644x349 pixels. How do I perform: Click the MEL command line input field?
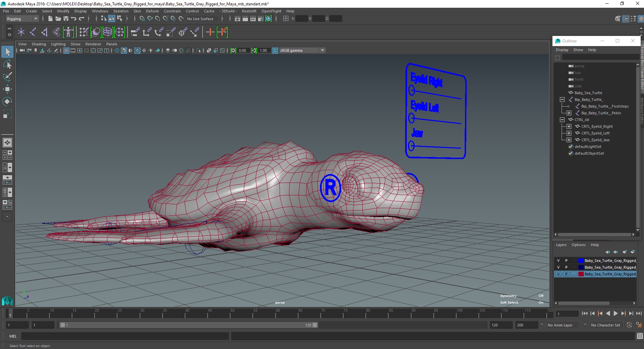[125, 336]
